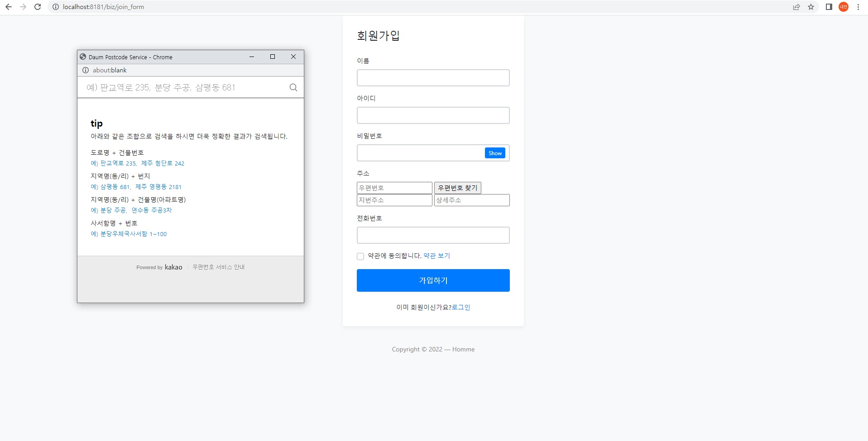The width and height of the screenshot is (868, 441).
Task: Click the search magnifier in the Daum Postcode popup
Action: point(293,87)
